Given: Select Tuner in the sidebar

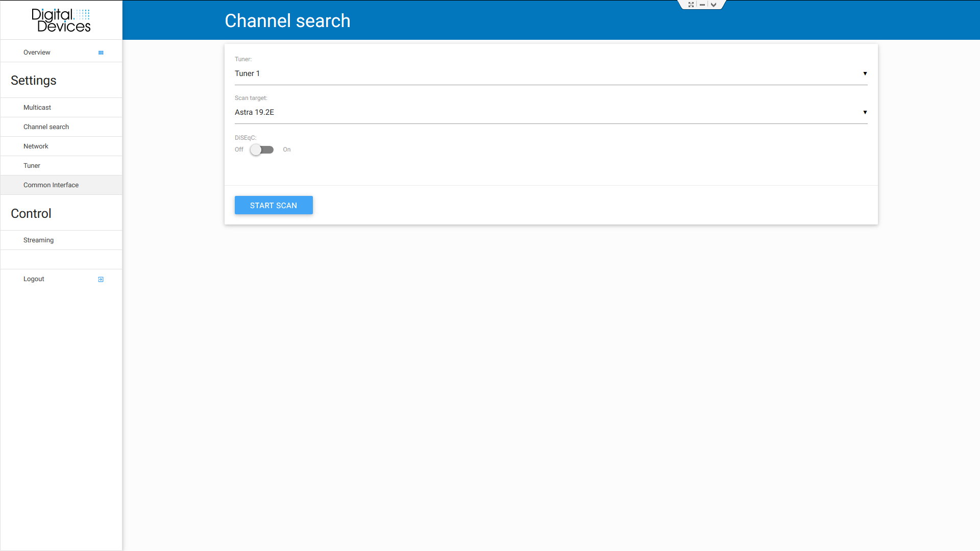Looking at the screenshot, I should (32, 166).
